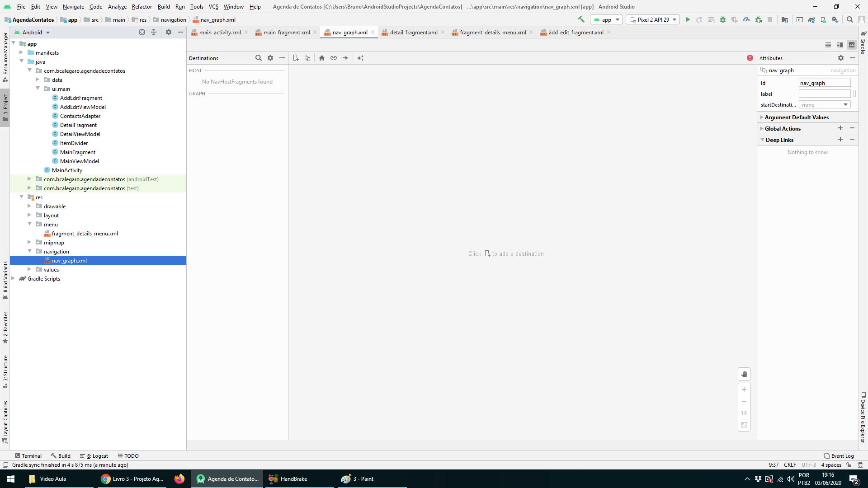Activate the pan hand tool on canvas

pyautogui.click(x=744, y=374)
